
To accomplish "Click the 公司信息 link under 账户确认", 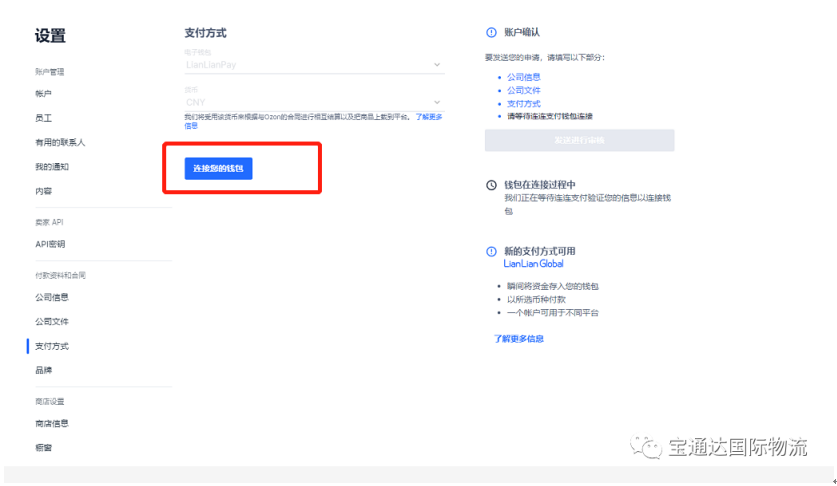I will click(x=524, y=77).
